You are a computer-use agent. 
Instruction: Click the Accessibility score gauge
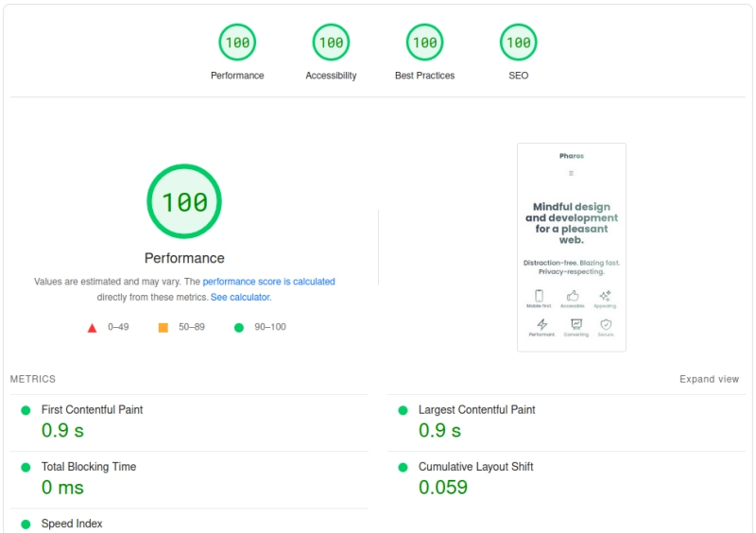tap(331, 43)
